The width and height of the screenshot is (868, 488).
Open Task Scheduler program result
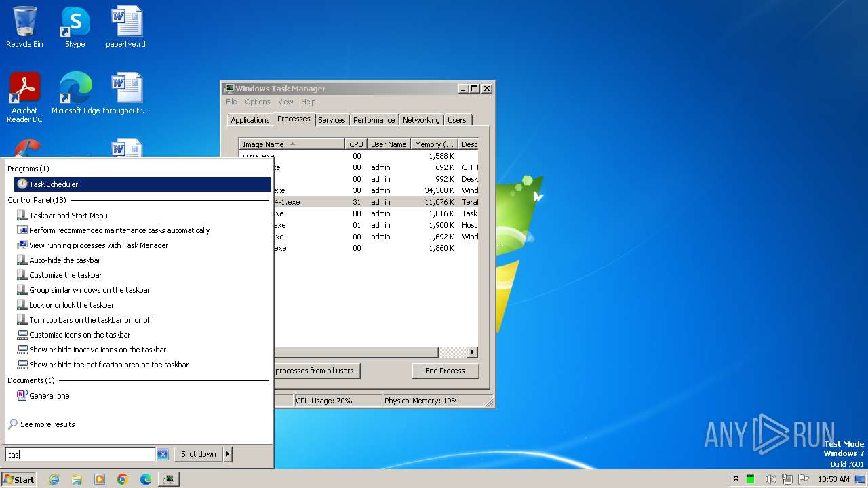click(x=142, y=184)
